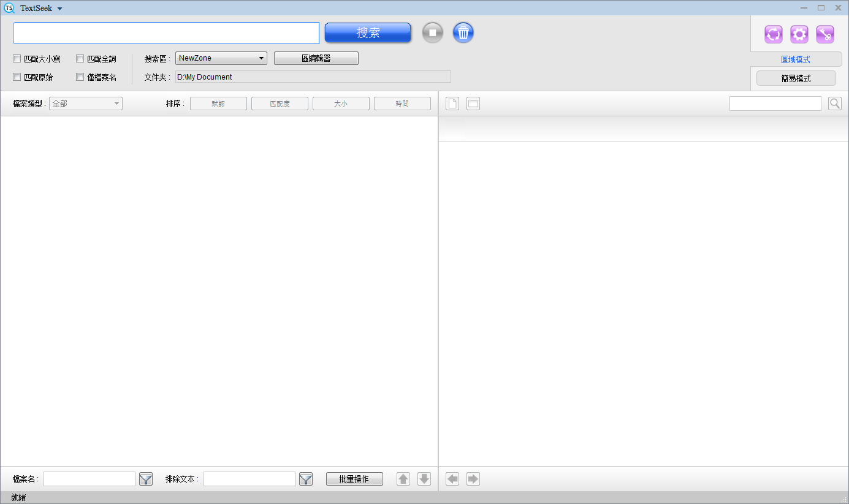Switch to 區域模式 tab

(x=795, y=59)
